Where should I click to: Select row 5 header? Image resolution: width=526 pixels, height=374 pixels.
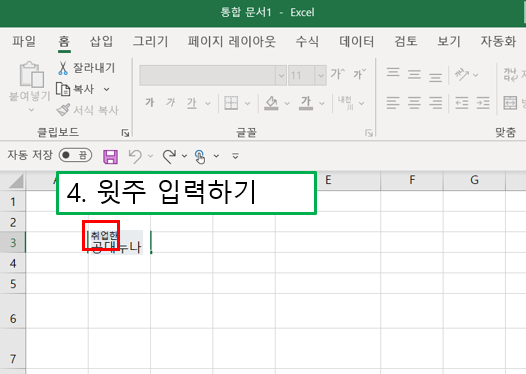13,284
